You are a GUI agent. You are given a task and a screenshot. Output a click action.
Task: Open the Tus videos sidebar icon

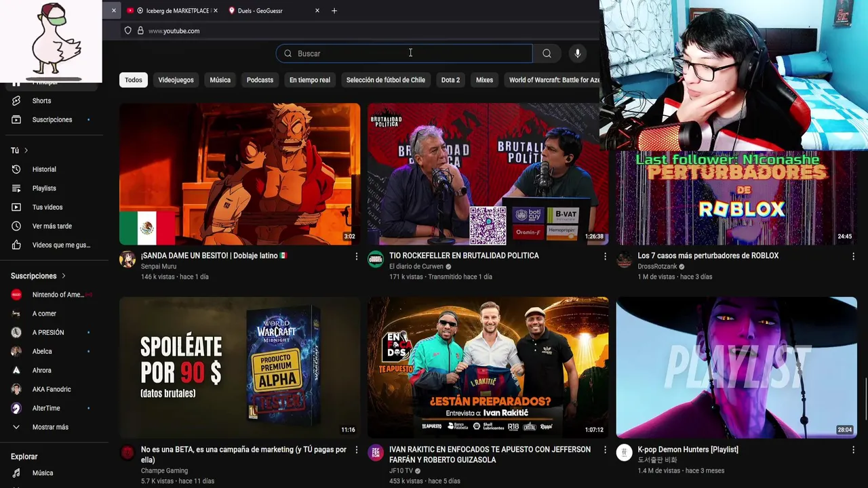17,207
